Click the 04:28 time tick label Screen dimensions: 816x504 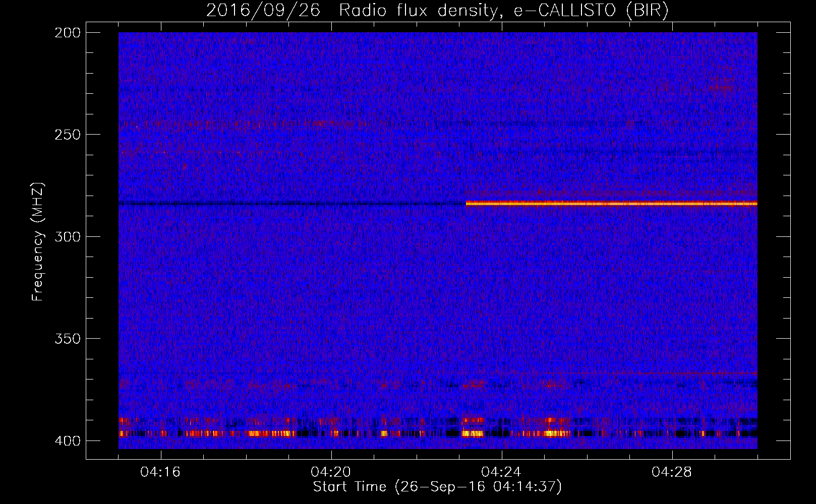(672, 472)
